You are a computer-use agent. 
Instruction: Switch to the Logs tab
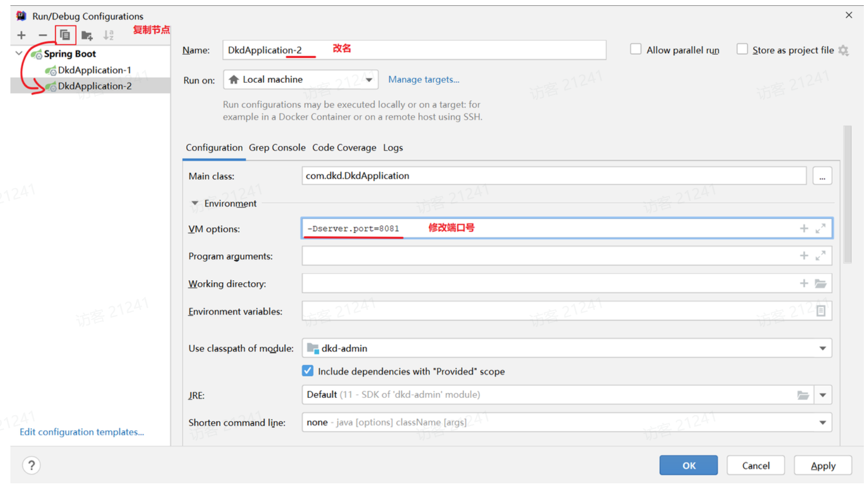click(393, 148)
